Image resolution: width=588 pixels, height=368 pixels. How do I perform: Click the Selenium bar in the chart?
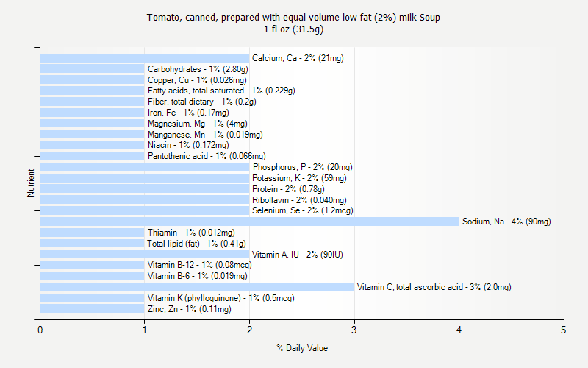point(145,210)
